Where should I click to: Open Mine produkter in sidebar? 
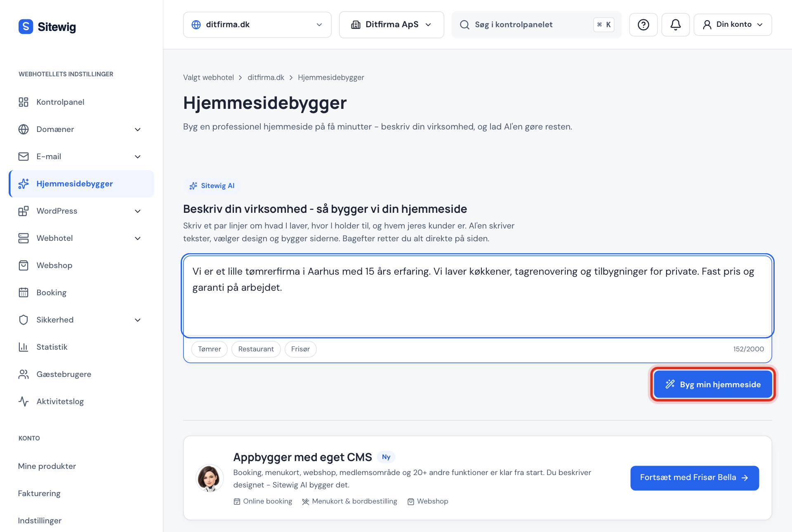(47, 466)
